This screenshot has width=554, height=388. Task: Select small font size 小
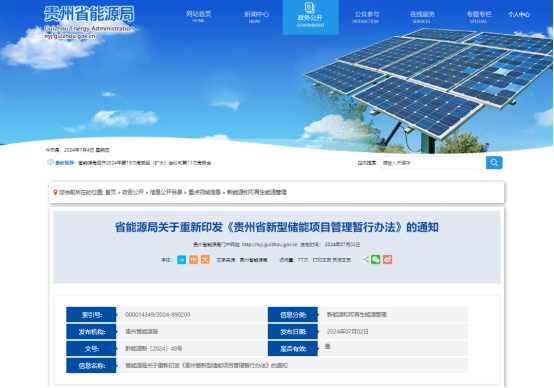pos(181,260)
